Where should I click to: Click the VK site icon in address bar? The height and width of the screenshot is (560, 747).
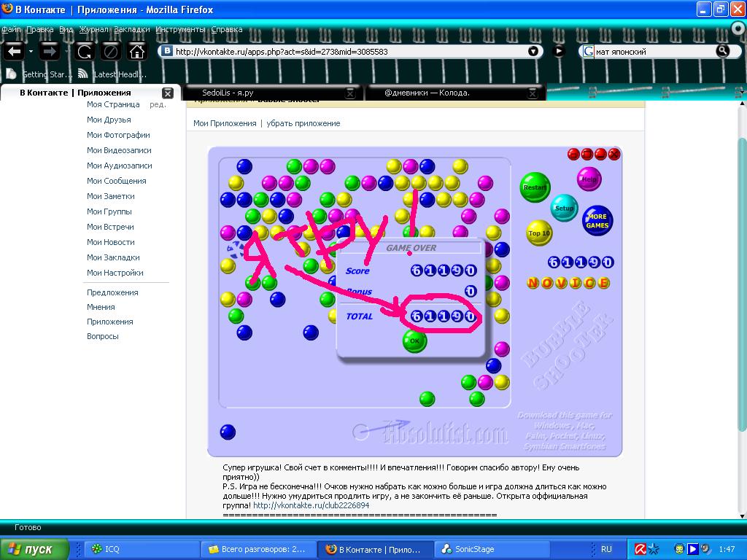167,51
